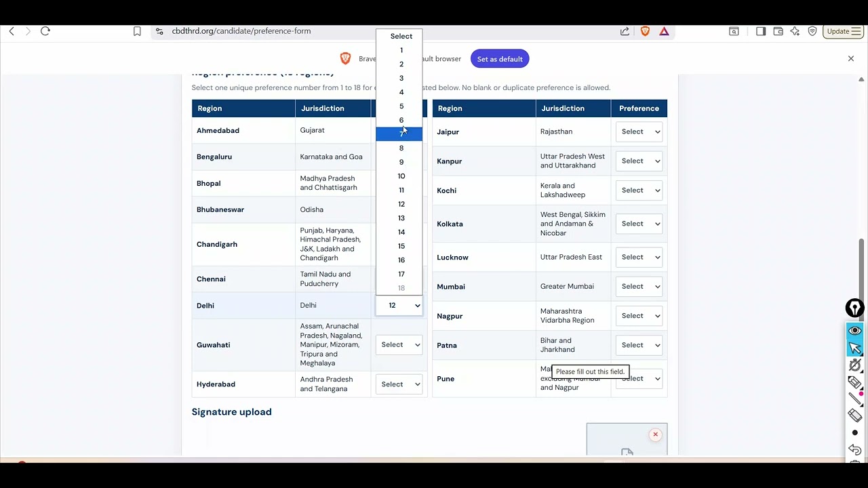The height and width of the screenshot is (488, 868).
Task: Open Nagpur preference dropdown
Action: pyautogui.click(x=639, y=316)
